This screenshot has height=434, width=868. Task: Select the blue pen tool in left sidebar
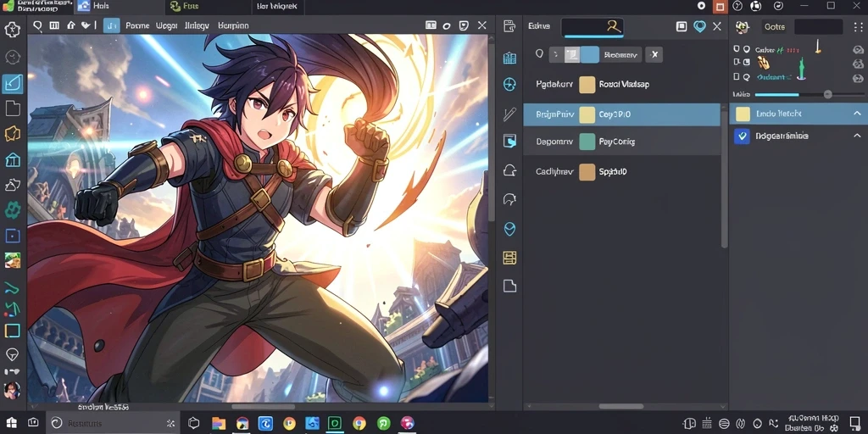12,83
